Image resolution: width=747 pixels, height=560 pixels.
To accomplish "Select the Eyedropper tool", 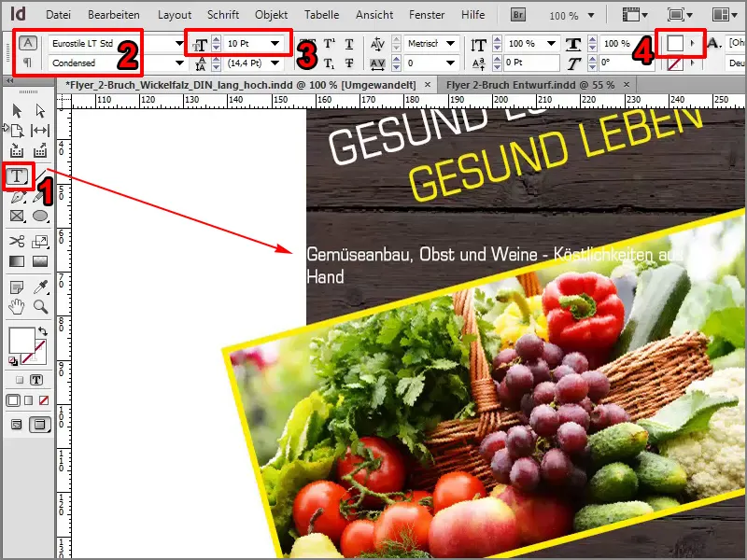I will [x=40, y=287].
